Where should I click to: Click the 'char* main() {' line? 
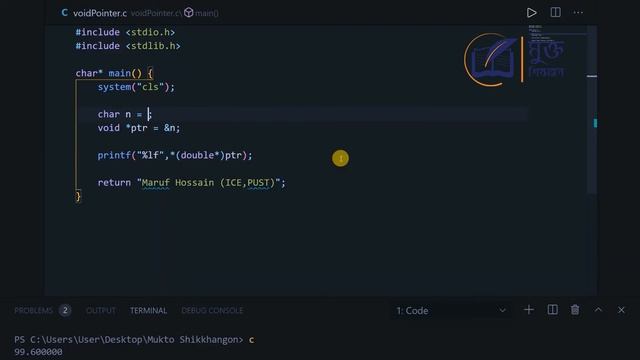114,73
